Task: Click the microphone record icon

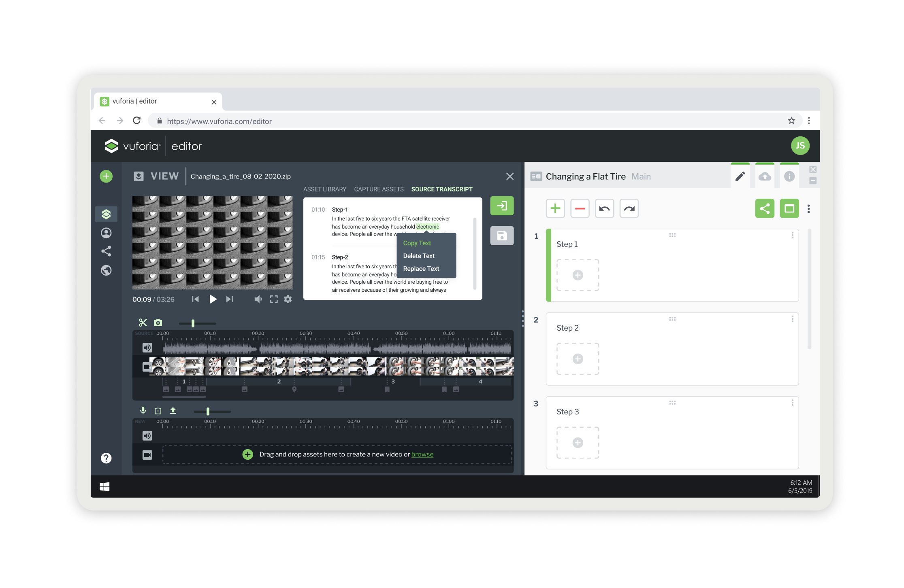Action: (143, 411)
